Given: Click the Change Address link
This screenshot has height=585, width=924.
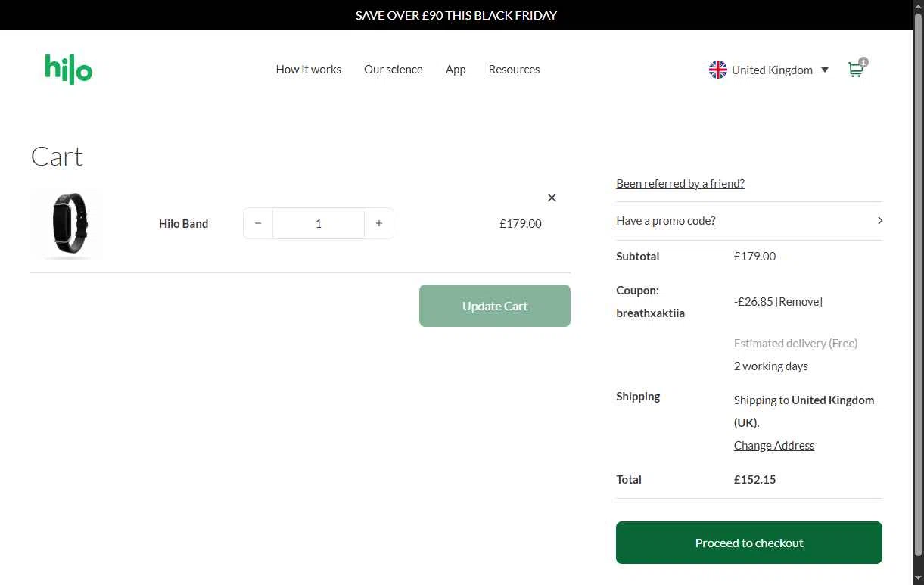Looking at the screenshot, I should click(x=774, y=445).
